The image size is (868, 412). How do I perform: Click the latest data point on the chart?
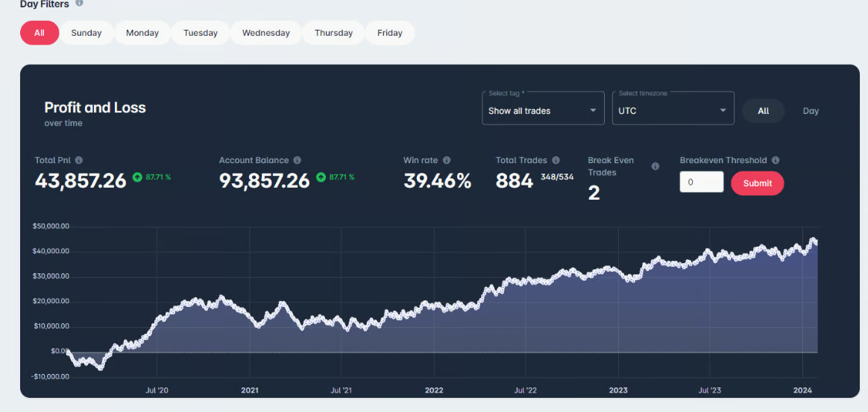click(817, 243)
